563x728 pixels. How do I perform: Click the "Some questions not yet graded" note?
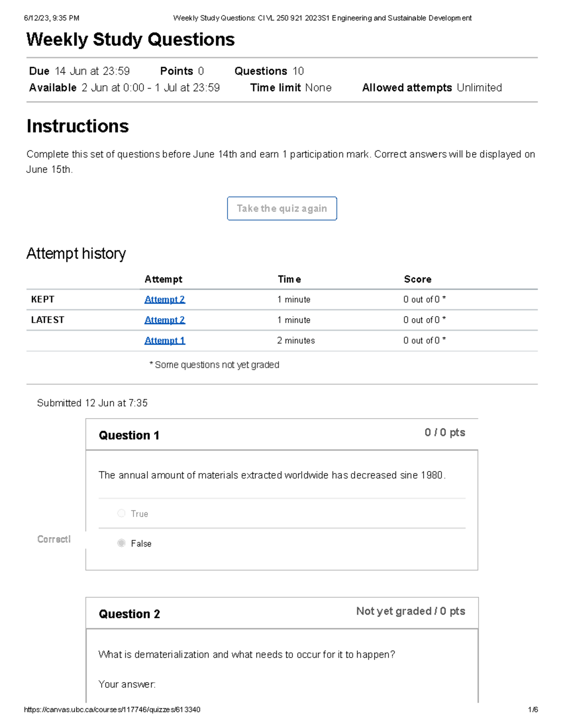(214, 365)
